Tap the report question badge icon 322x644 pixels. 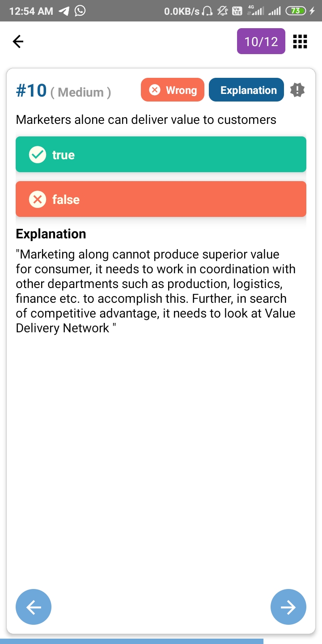[297, 90]
